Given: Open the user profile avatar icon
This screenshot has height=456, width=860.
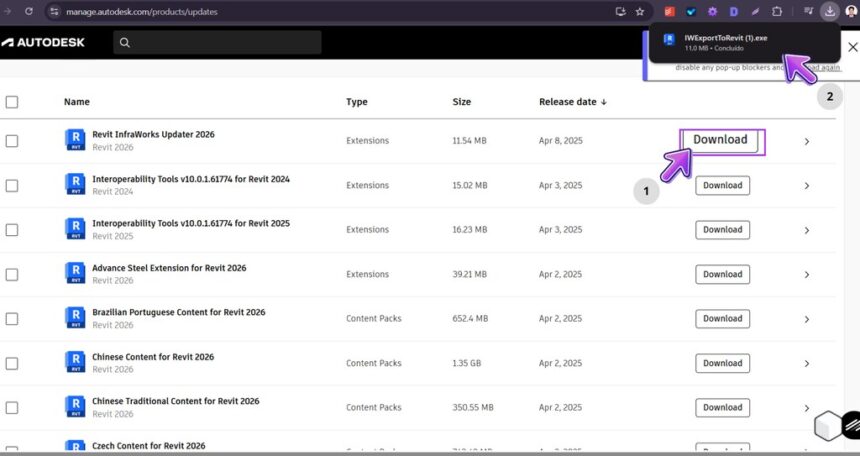Looking at the screenshot, I should [851, 12].
